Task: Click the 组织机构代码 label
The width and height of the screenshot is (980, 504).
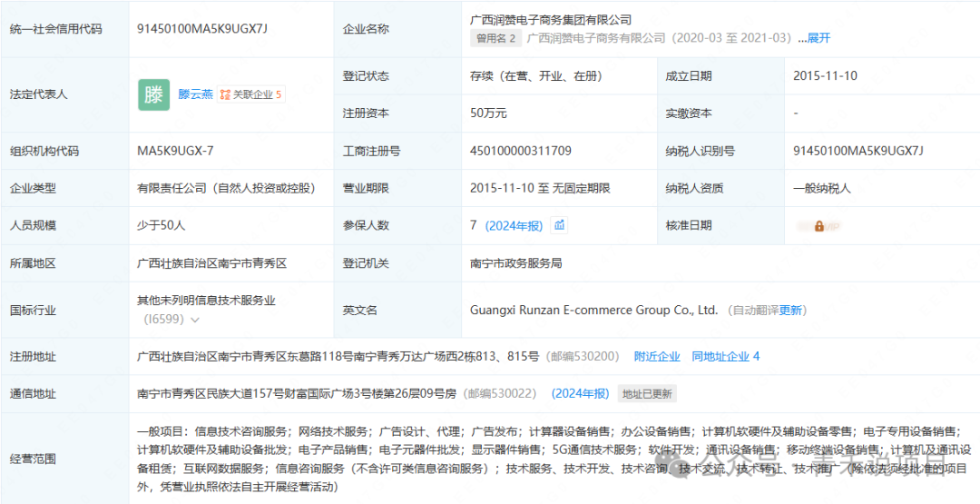Action: pyautogui.click(x=44, y=151)
